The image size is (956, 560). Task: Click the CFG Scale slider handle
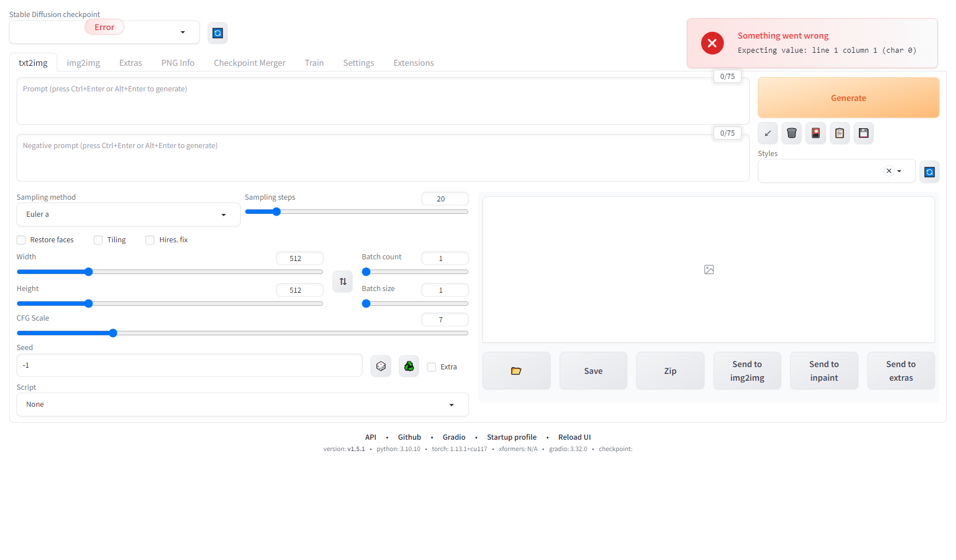click(x=113, y=333)
